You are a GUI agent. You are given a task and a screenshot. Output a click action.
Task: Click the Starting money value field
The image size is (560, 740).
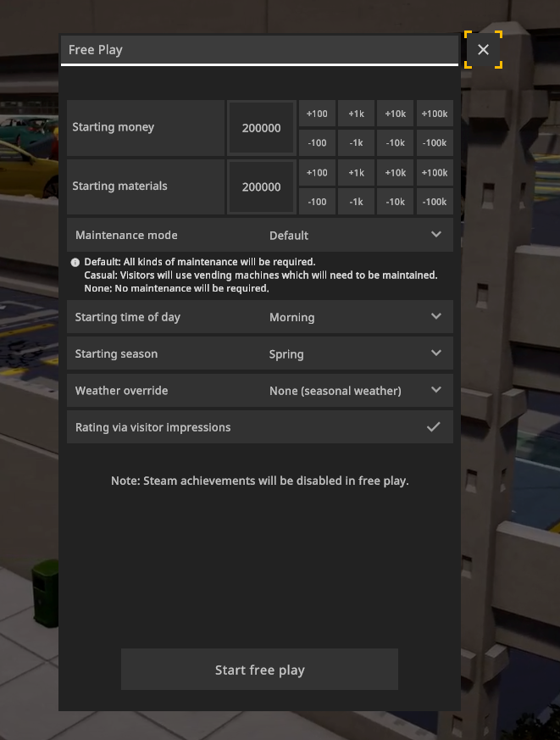point(261,128)
